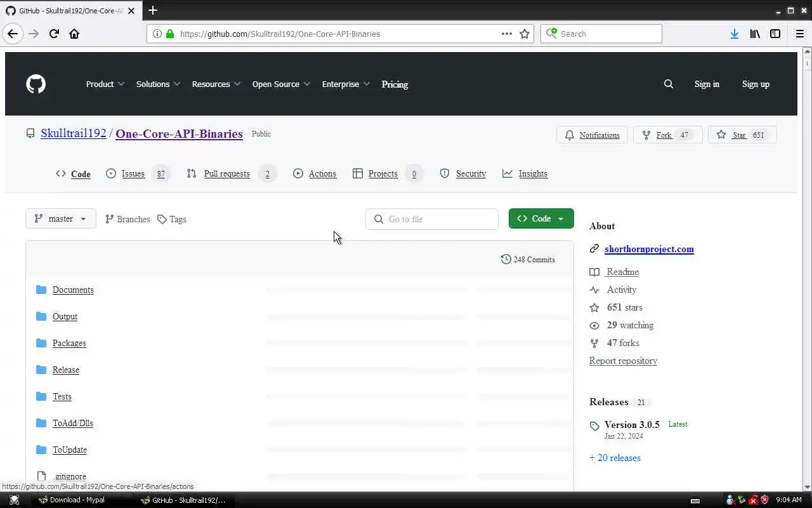Click the red X tray icon
The image size is (812, 508).
(x=753, y=500)
